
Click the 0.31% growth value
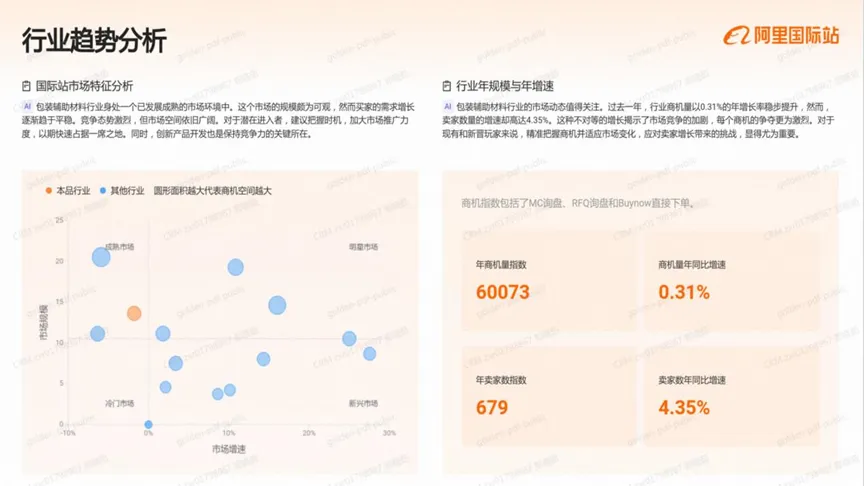(x=684, y=292)
